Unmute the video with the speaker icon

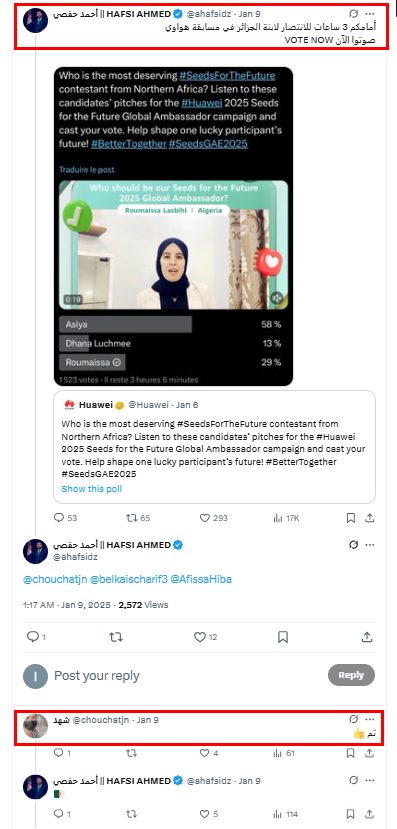277,299
